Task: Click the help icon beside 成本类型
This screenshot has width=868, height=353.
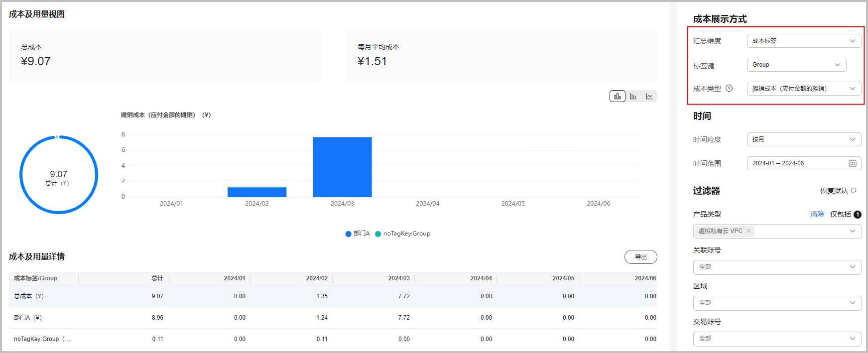Action: click(729, 88)
